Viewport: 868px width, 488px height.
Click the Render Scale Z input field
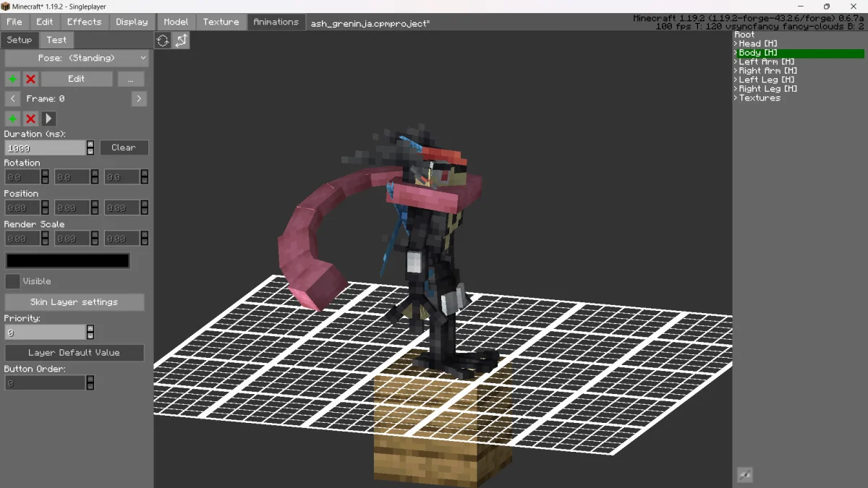pos(122,239)
